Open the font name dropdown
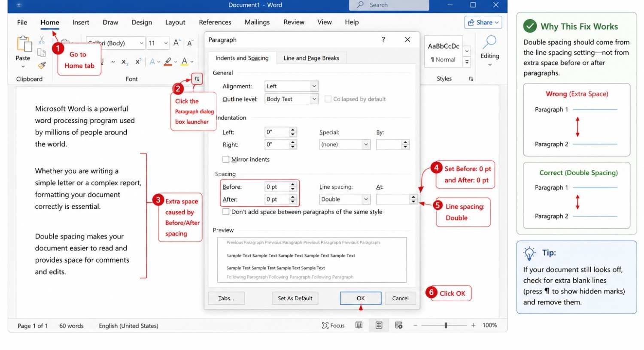The width and height of the screenshot is (644, 350). tap(141, 43)
